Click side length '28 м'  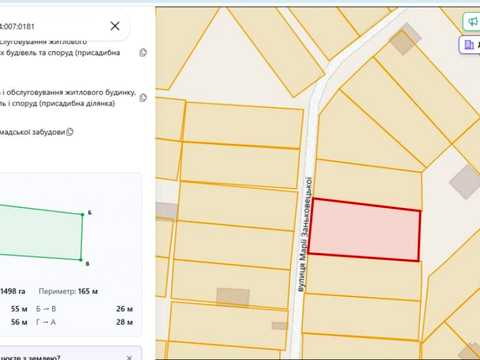point(124,322)
